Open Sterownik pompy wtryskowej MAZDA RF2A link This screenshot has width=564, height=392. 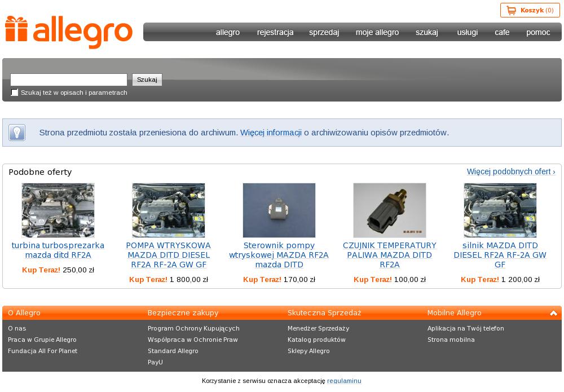point(279,255)
